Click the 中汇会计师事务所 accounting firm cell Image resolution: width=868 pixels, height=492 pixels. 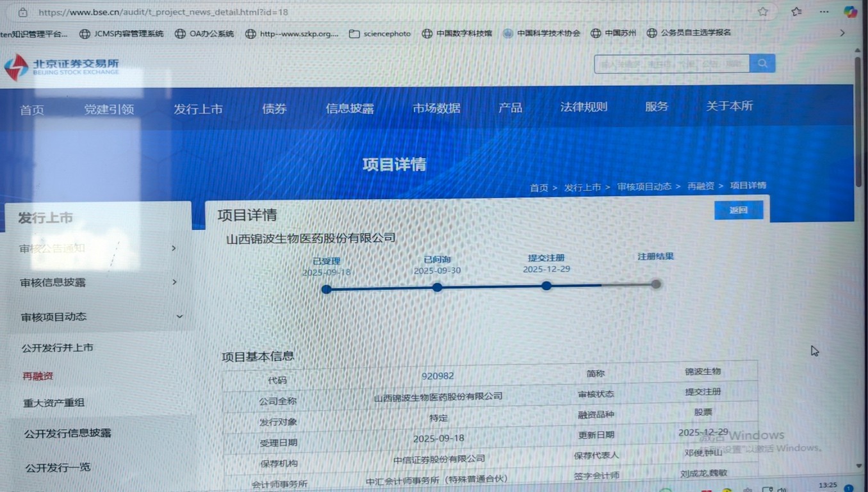click(436, 479)
